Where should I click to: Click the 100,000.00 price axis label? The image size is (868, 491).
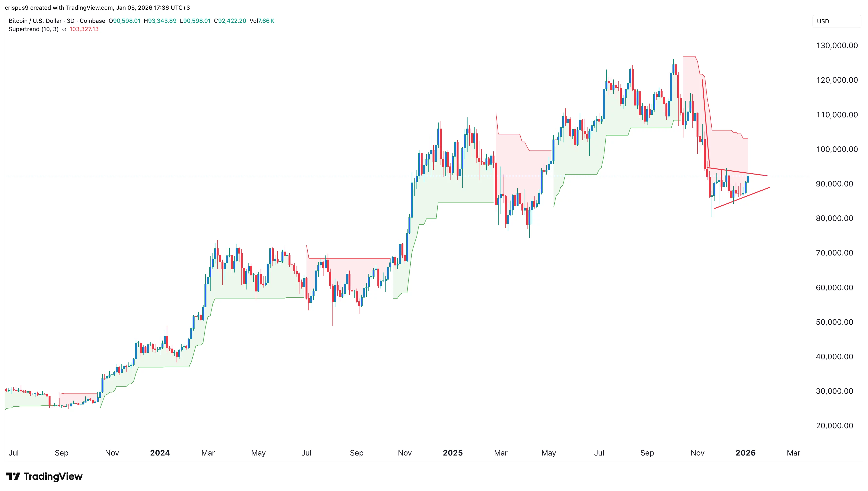click(x=837, y=149)
